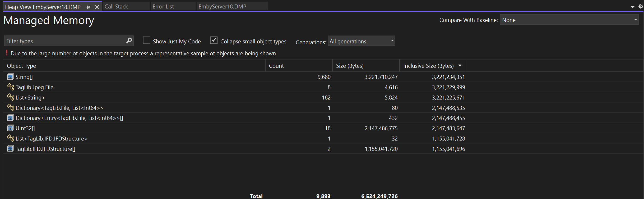Click the TagLib.Jpeg.File class icon

coord(10,87)
